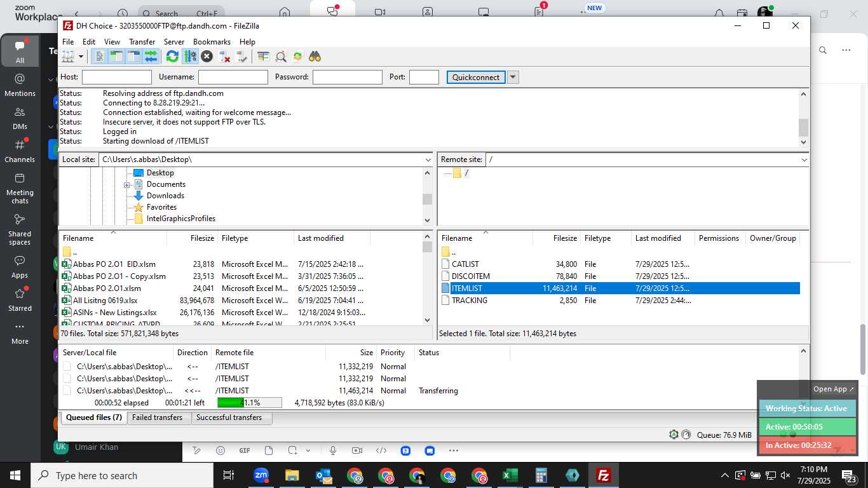Screen dimensions: 868x488
Task: Open the Transfer menu
Action: 142,42
